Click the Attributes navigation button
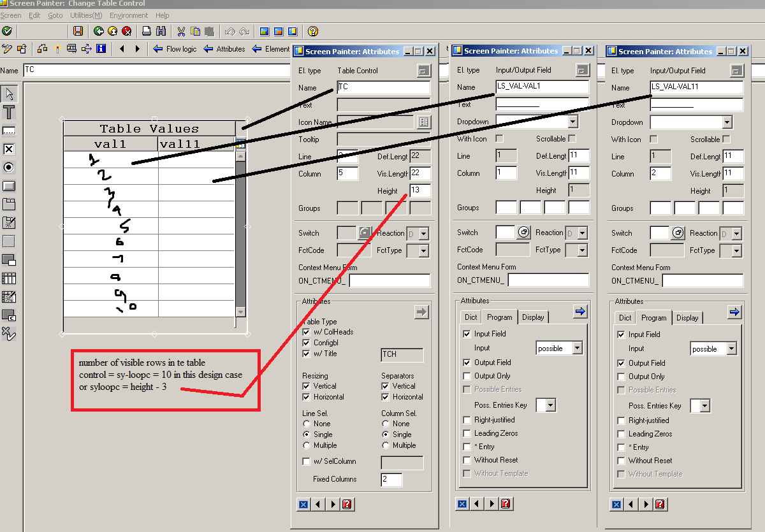The width and height of the screenshot is (765, 532). (231, 49)
